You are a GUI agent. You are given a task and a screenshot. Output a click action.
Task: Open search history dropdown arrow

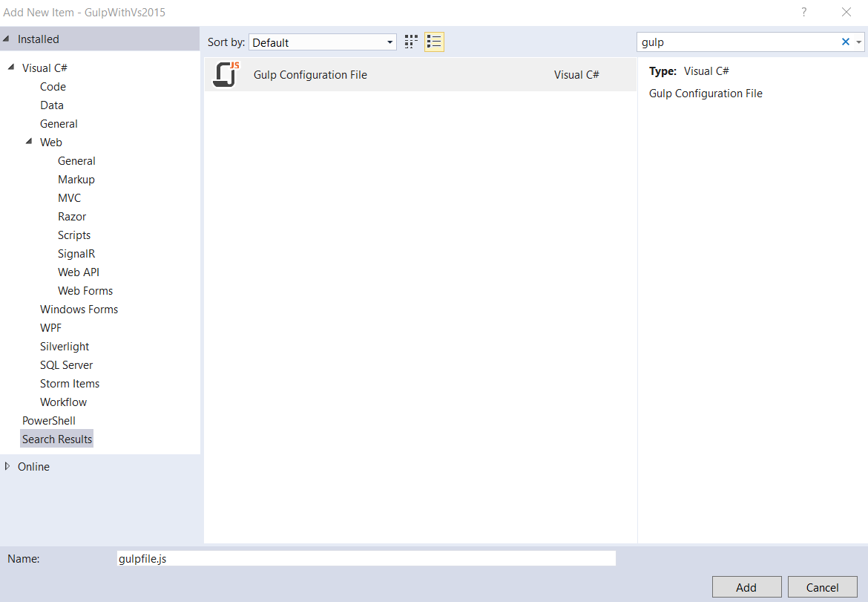[859, 42]
